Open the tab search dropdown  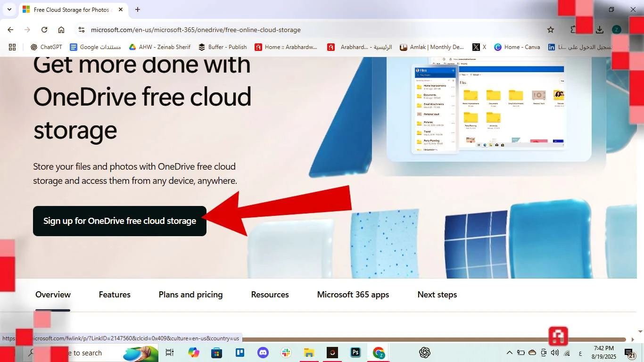(9, 9)
